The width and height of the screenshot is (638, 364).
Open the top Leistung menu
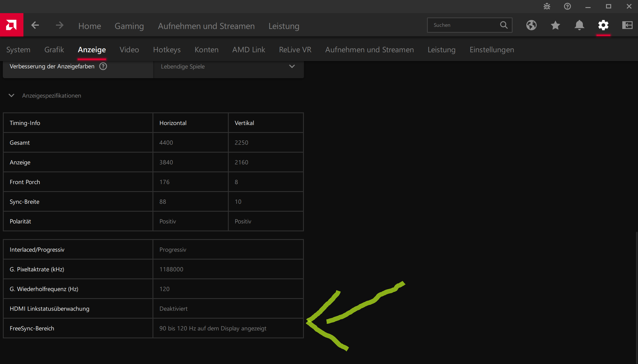[284, 26]
